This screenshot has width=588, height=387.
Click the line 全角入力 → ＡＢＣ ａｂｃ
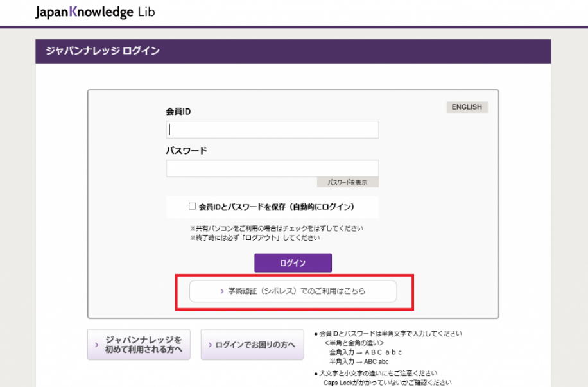point(366,352)
